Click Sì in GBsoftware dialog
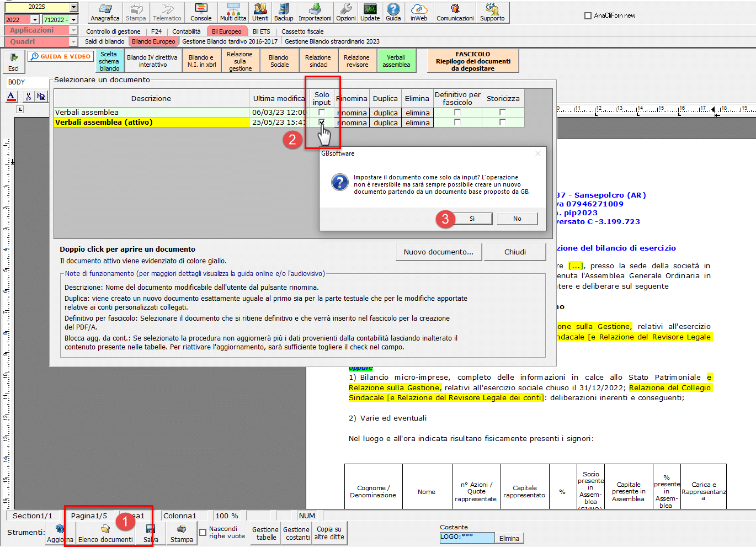756x547 pixels. coord(472,219)
